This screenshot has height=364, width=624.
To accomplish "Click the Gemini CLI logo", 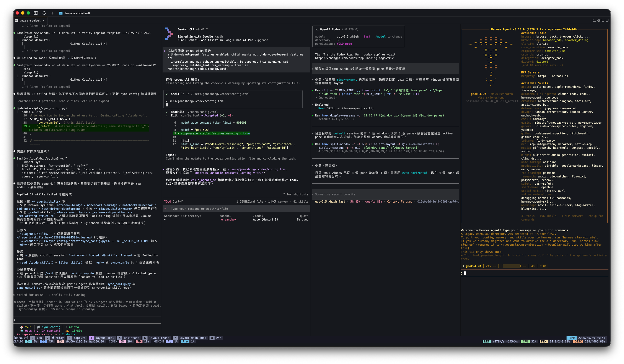I will 169,34.
